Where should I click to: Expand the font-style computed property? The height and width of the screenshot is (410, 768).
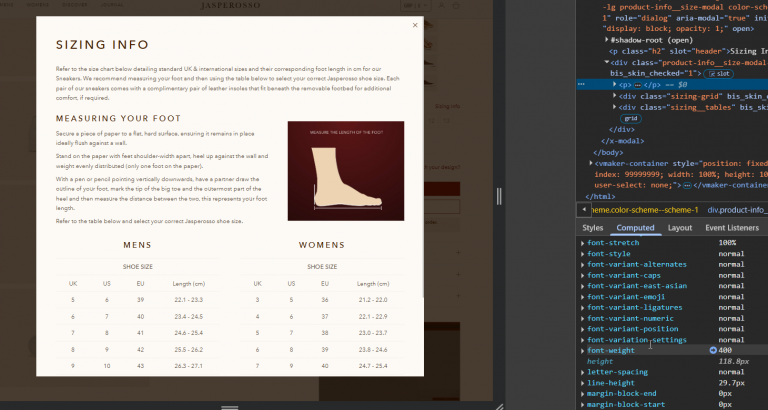pyautogui.click(x=582, y=254)
